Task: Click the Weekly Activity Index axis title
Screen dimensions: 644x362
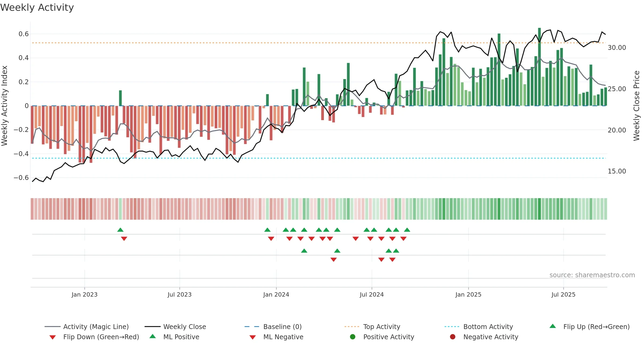Action: (x=4, y=106)
